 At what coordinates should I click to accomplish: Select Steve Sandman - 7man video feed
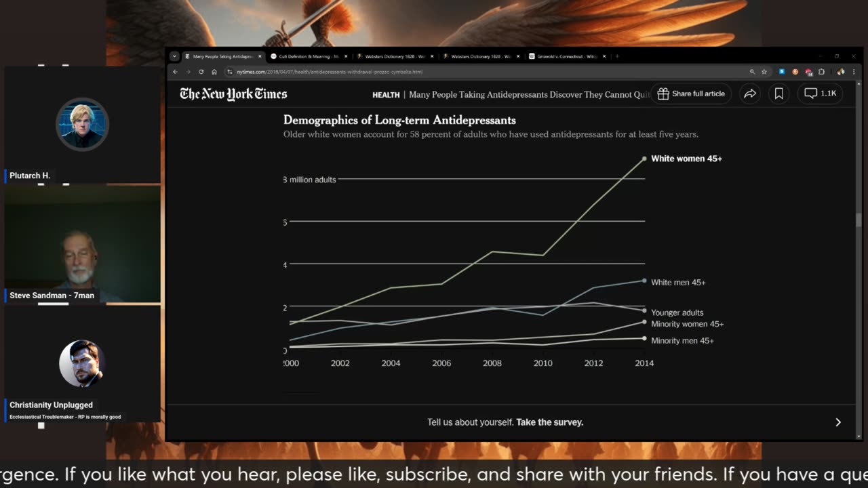point(82,243)
